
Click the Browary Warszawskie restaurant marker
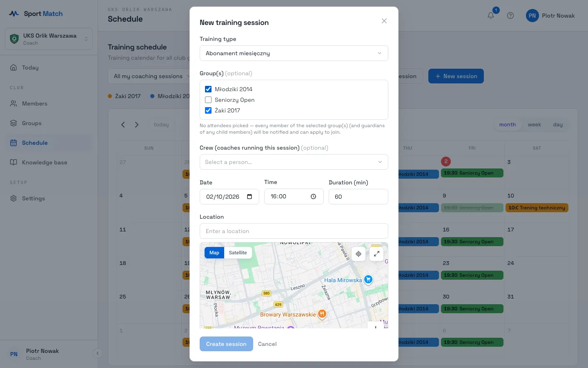pyautogui.click(x=322, y=314)
